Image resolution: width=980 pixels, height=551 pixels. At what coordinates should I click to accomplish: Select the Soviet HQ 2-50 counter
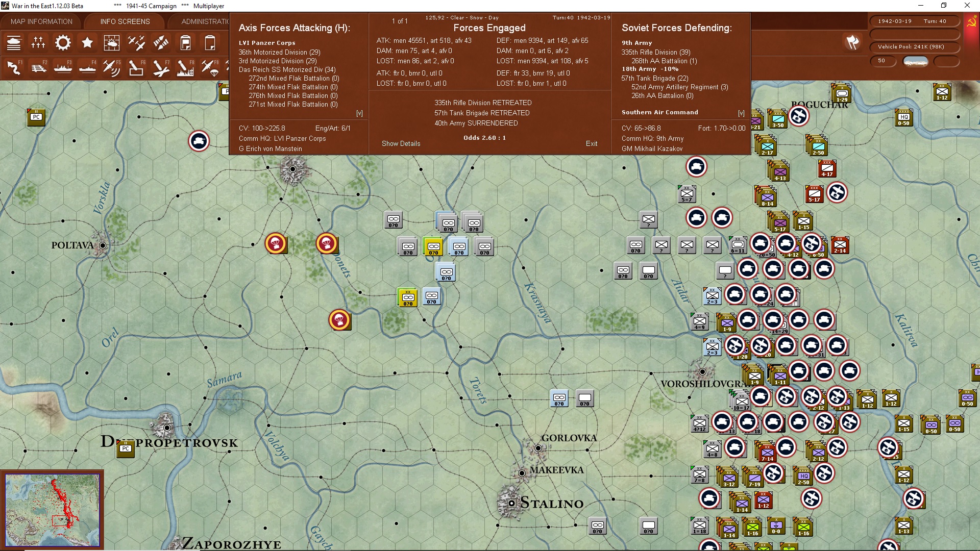pyautogui.click(x=803, y=477)
